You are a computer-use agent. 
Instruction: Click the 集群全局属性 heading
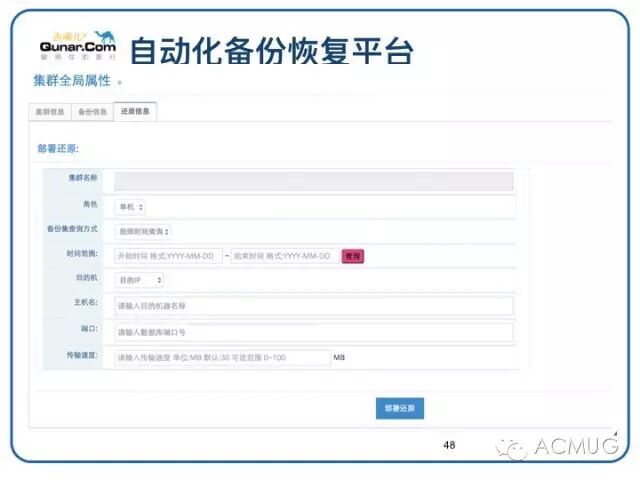(x=72, y=80)
